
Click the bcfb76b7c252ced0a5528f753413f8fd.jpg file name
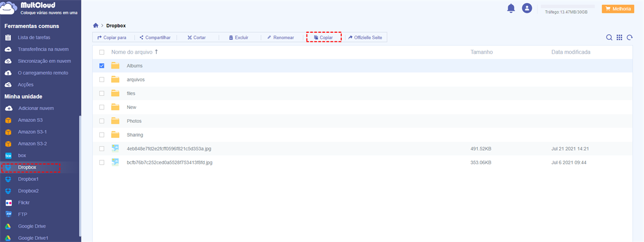[170, 163]
